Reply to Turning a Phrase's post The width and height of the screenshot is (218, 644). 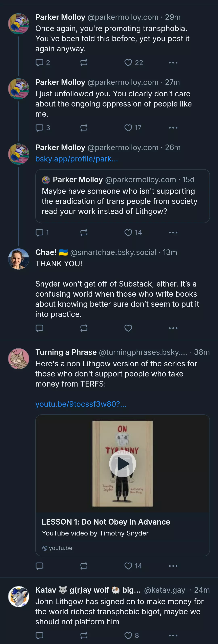tap(39, 566)
